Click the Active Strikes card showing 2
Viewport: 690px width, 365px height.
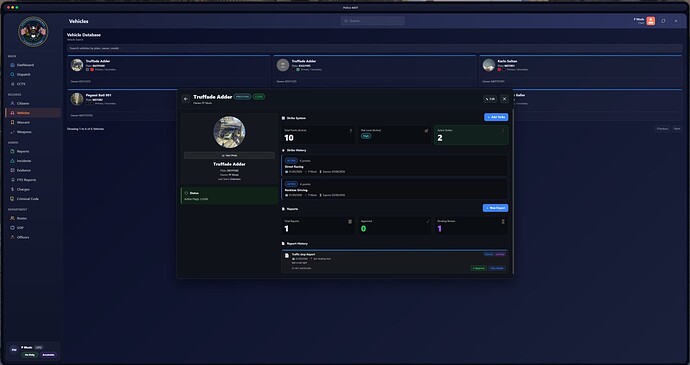471,135
